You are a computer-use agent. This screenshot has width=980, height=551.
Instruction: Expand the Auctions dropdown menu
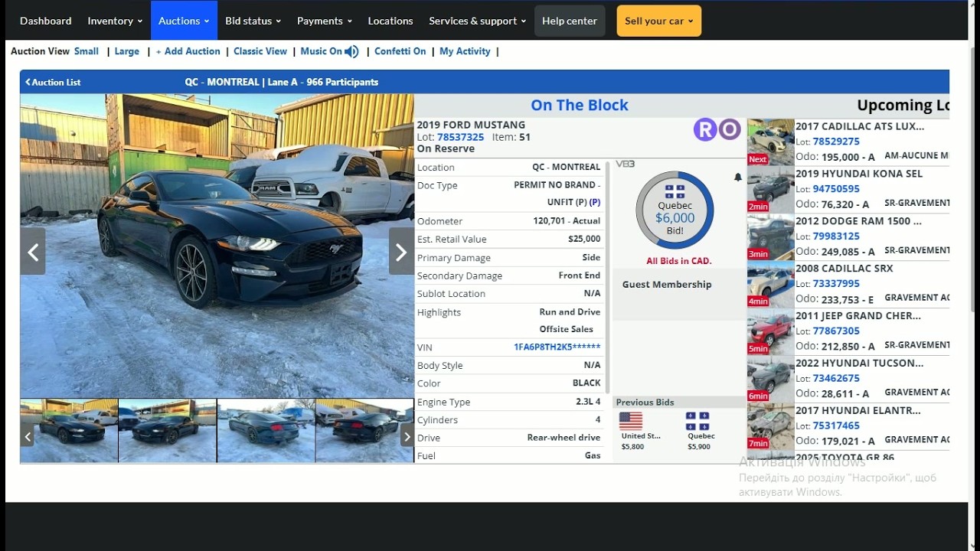(x=184, y=21)
